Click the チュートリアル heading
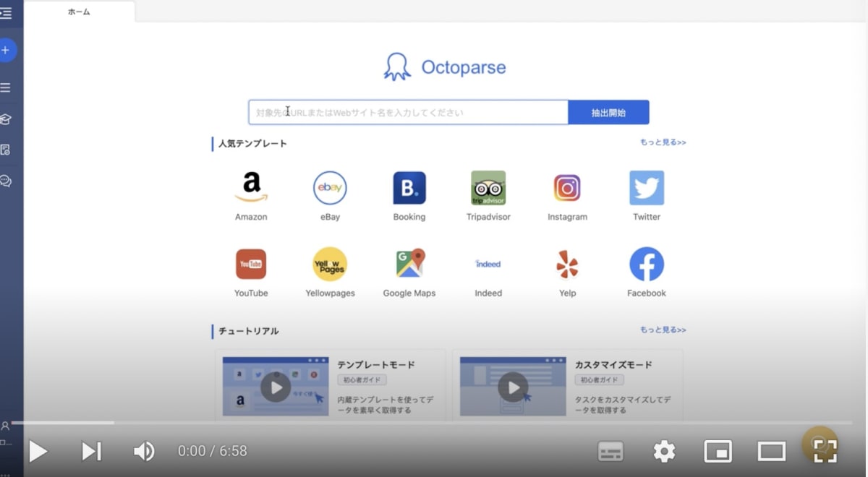868x477 pixels. (248, 331)
